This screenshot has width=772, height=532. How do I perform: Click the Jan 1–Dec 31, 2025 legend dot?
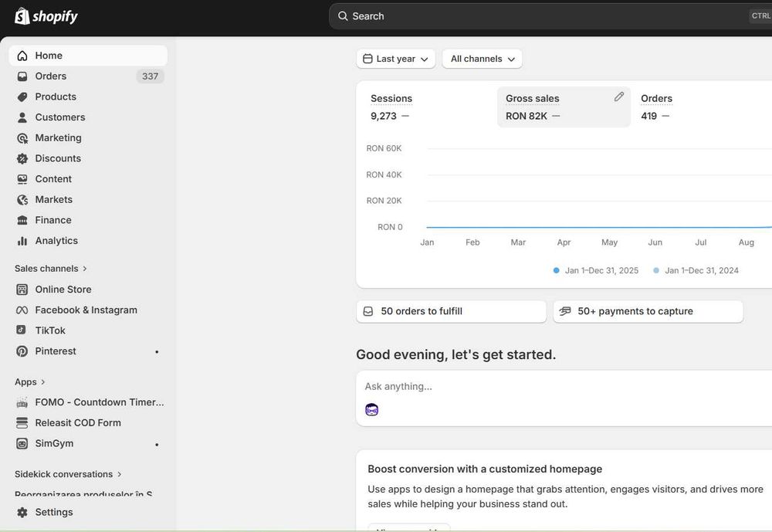pyautogui.click(x=556, y=270)
